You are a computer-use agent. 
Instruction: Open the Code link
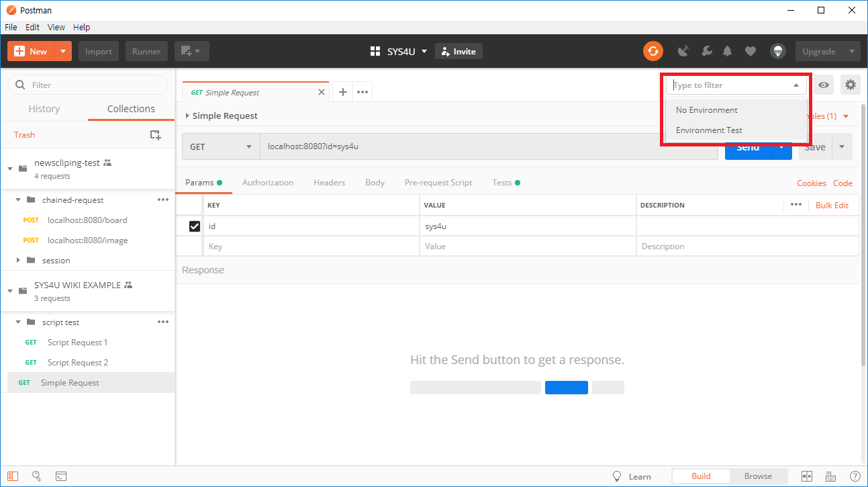click(x=842, y=183)
